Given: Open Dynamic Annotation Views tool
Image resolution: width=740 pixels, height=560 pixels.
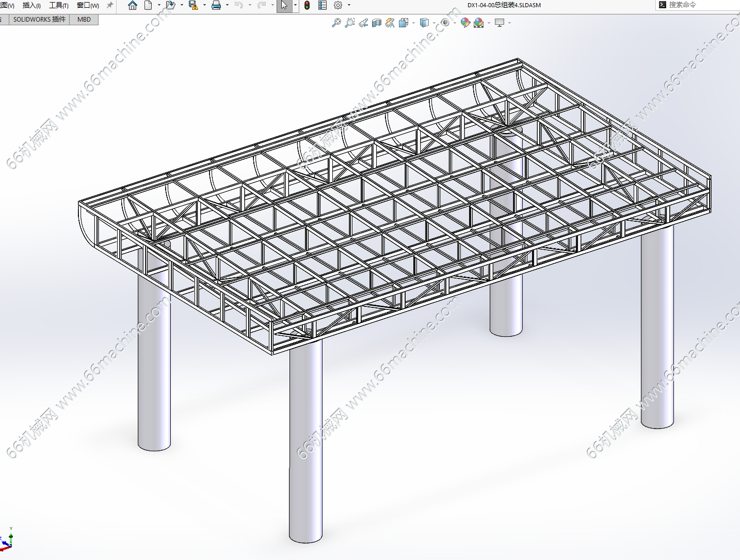Looking at the screenshot, I should [390, 23].
